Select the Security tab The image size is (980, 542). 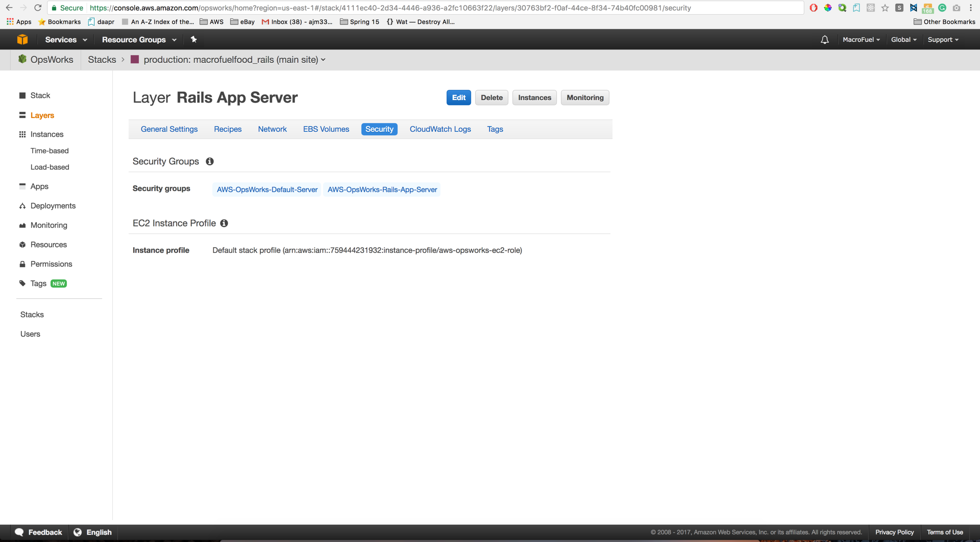click(379, 129)
